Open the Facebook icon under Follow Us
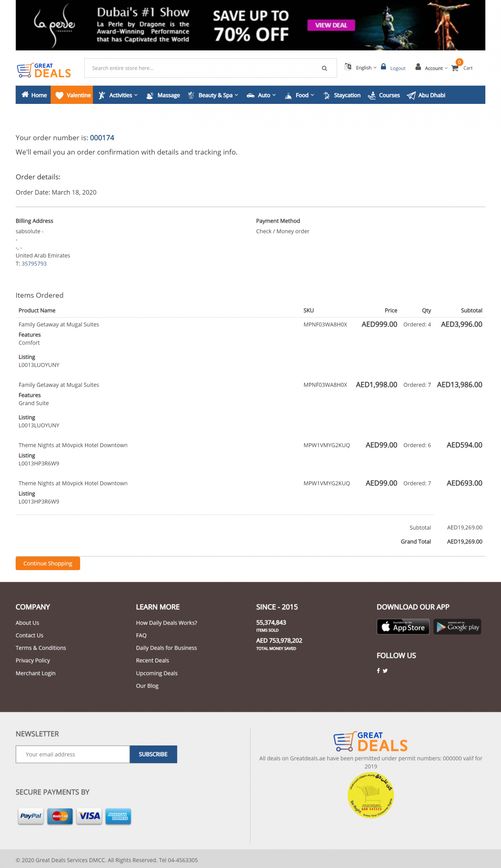Viewport: 501px width, 868px height. coord(378,670)
